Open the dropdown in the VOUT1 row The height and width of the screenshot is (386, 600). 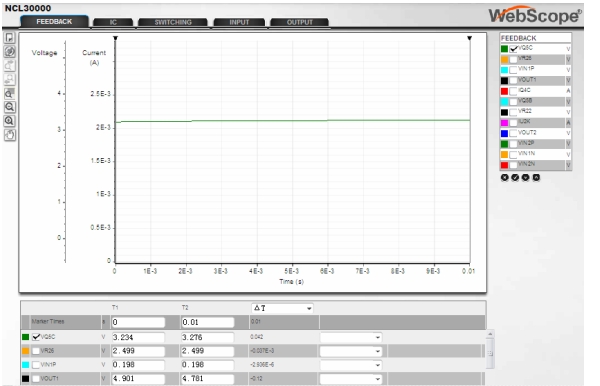pos(351,379)
